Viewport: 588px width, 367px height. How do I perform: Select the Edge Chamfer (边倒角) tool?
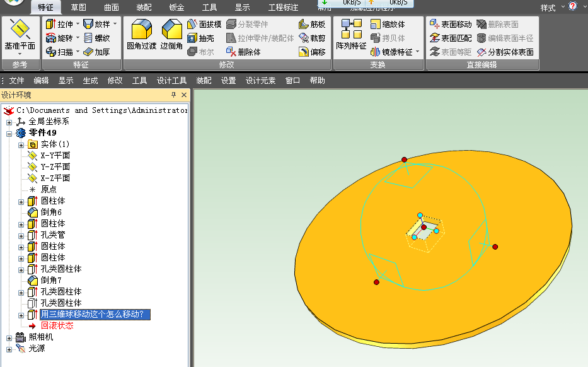(x=171, y=31)
